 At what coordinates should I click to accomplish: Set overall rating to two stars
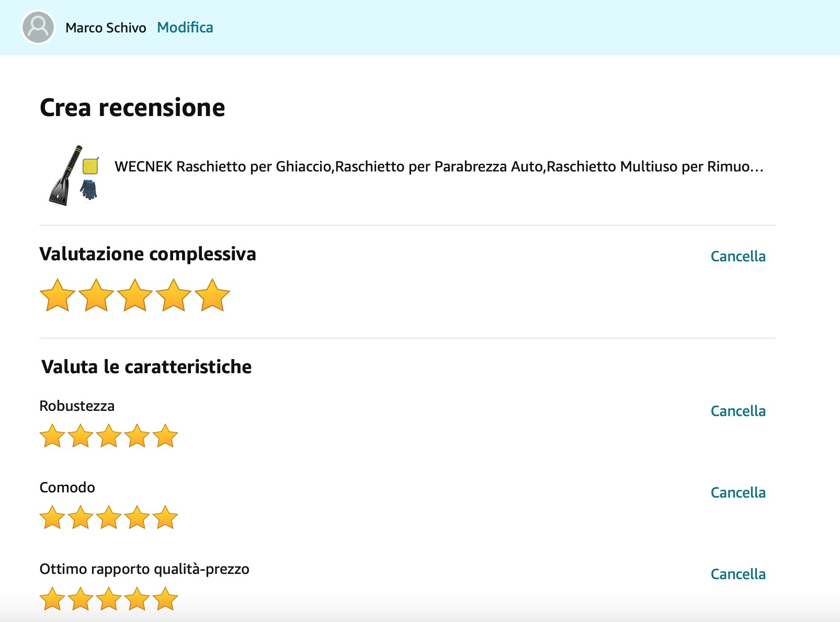pyautogui.click(x=96, y=295)
